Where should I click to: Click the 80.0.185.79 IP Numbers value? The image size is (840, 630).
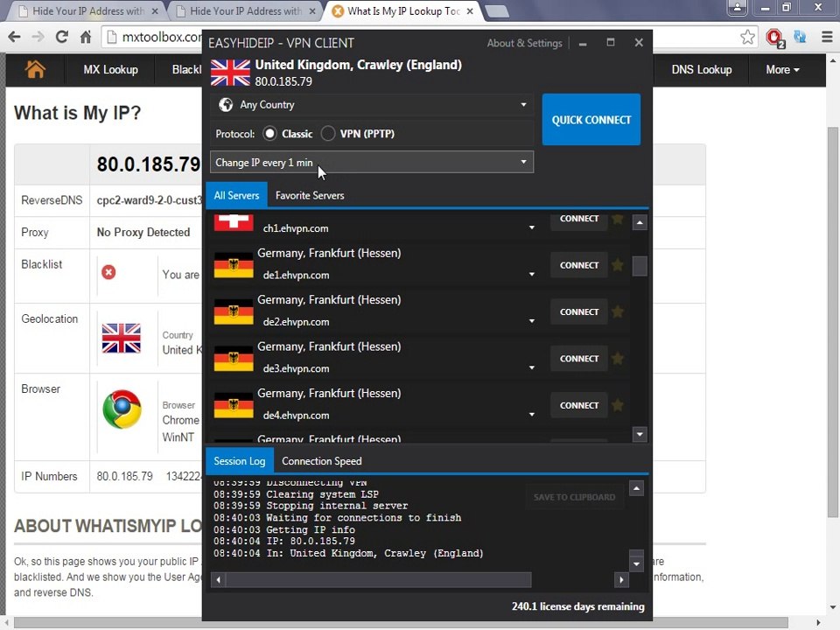tap(124, 476)
